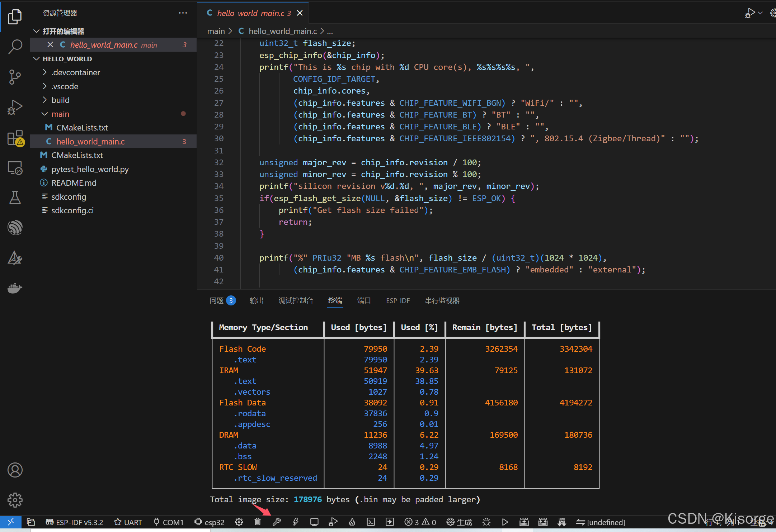This screenshot has height=532, width=776.
Task: Collapse the HELLO_WORLD folder section
Action: [36, 59]
